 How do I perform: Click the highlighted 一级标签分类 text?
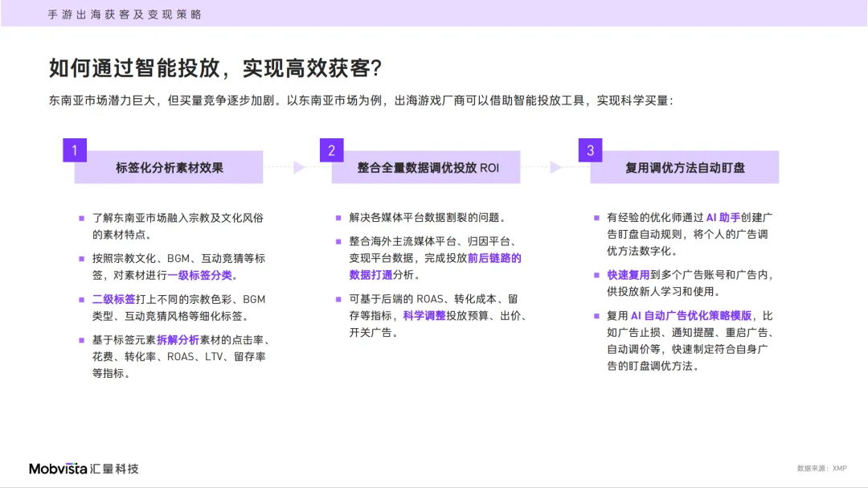pyautogui.click(x=200, y=275)
